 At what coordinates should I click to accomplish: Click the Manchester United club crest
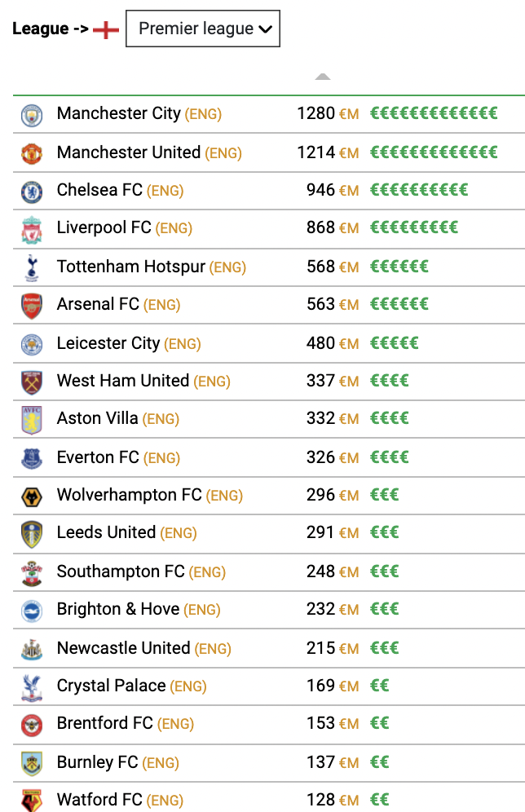coord(32,154)
